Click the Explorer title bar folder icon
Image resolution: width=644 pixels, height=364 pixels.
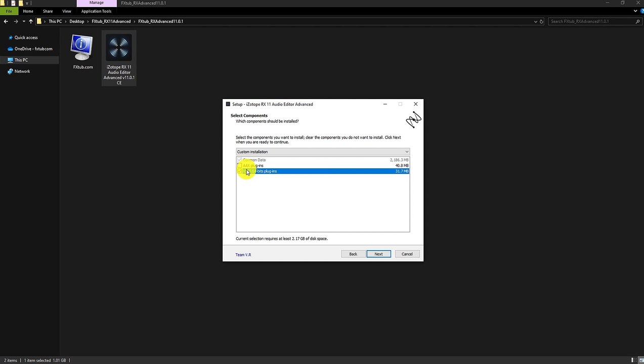pos(2,3)
